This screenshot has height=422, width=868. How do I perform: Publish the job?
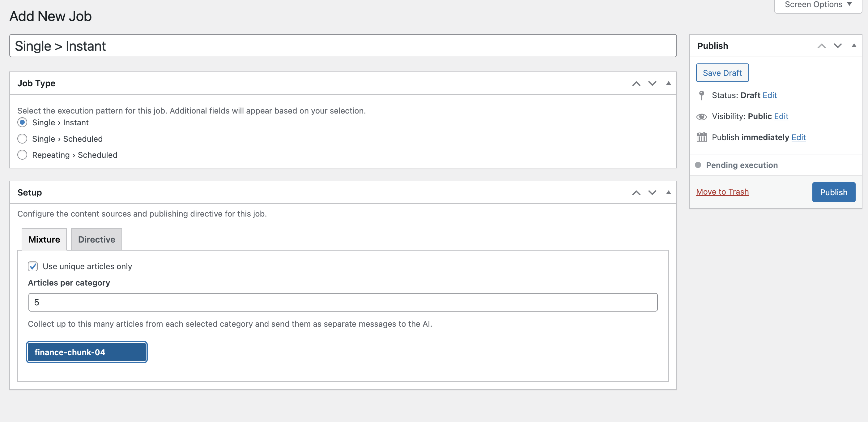834,192
